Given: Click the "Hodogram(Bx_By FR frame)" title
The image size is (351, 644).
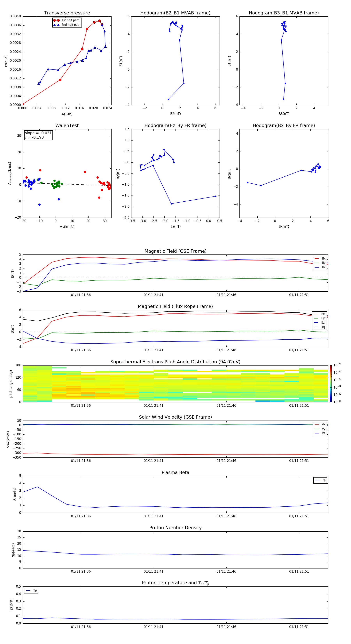Looking at the screenshot, I should click(x=284, y=125).
